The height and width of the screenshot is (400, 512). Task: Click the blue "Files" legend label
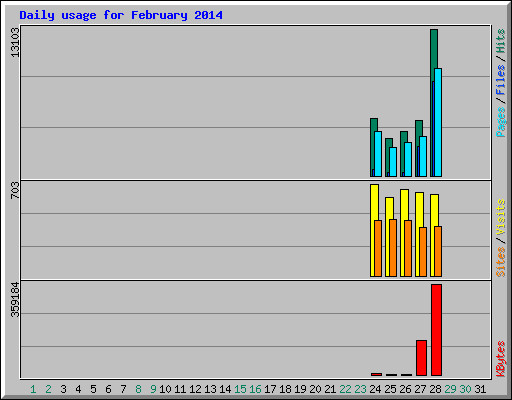(500, 80)
